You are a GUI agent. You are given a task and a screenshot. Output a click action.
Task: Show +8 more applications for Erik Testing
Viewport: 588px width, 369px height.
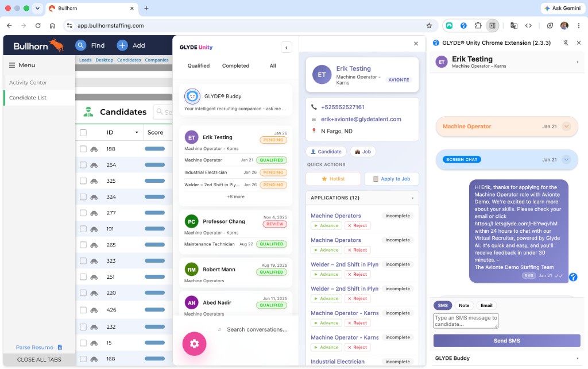(x=235, y=197)
